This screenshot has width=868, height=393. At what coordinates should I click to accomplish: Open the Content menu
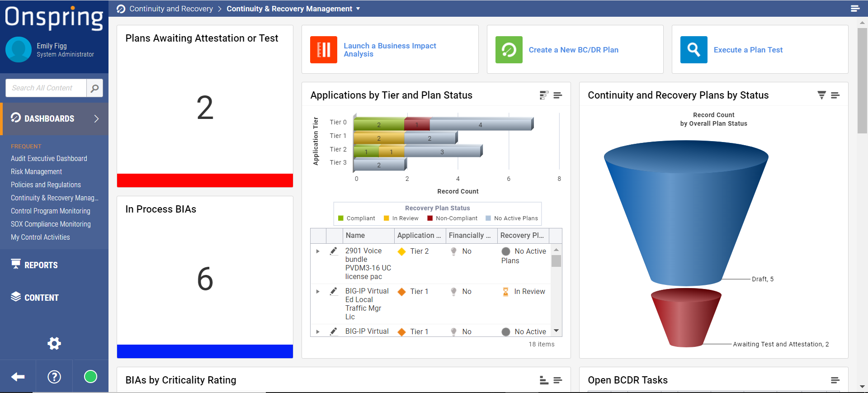41,298
